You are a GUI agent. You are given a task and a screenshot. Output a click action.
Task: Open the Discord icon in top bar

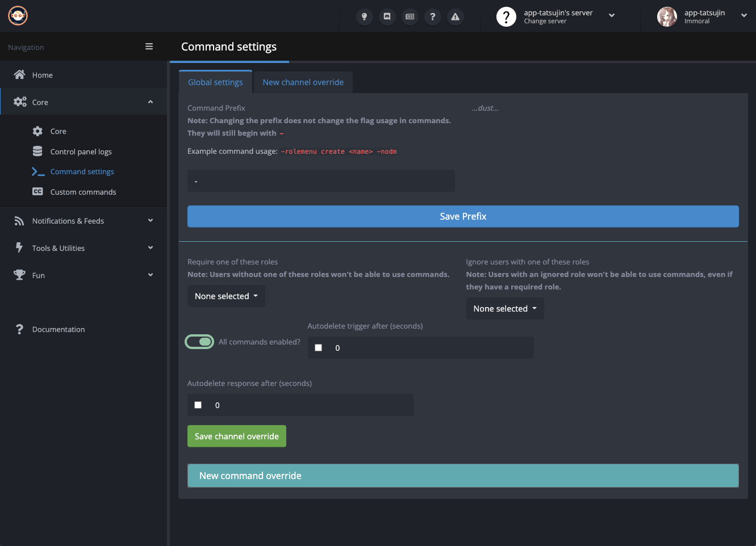pyautogui.click(x=387, y=16)
